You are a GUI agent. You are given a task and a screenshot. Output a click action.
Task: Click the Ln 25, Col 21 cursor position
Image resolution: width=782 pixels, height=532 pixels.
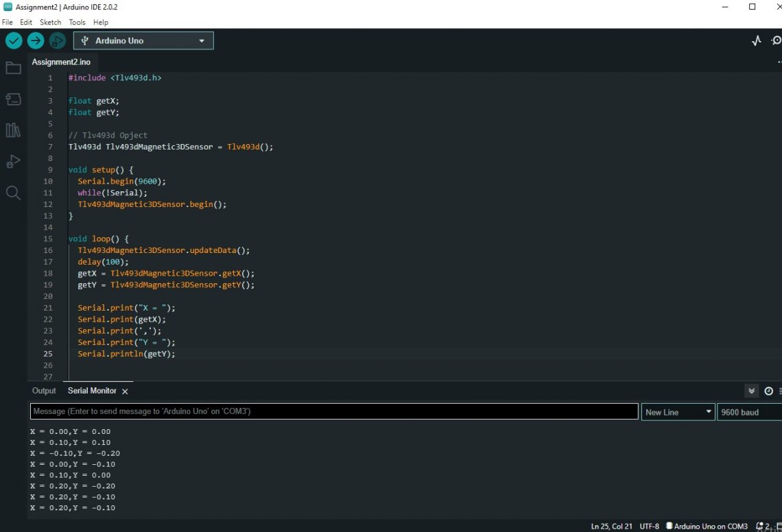[x=611, y=526]
